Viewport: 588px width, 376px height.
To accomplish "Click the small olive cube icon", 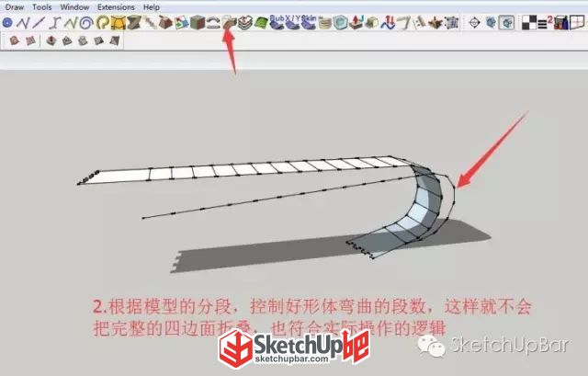I will [372, 23].
